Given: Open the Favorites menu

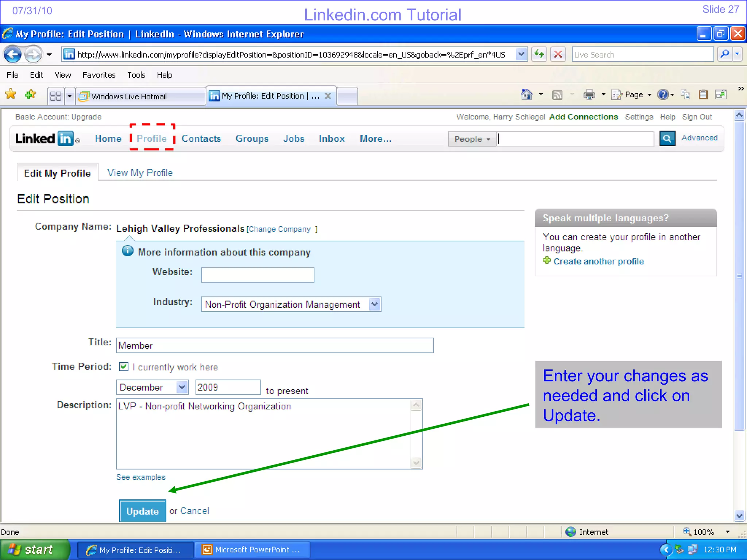Looking at the screenshot, I should [x=99, y=75].
